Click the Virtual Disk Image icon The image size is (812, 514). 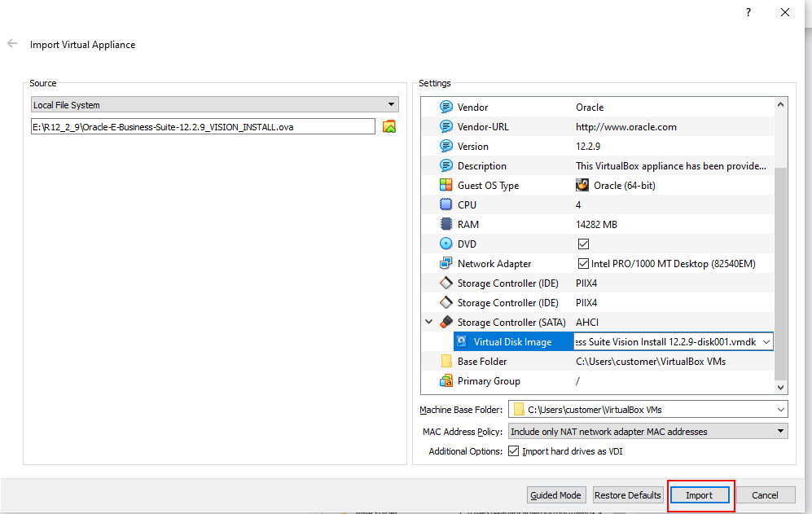462,342
